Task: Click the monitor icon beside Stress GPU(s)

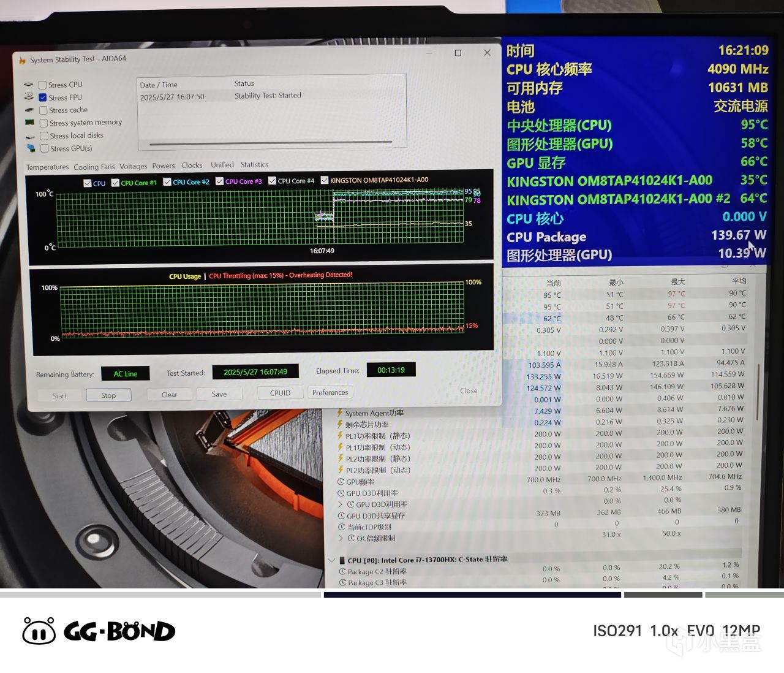Action: pyautogui.click(x=31, y=148)
